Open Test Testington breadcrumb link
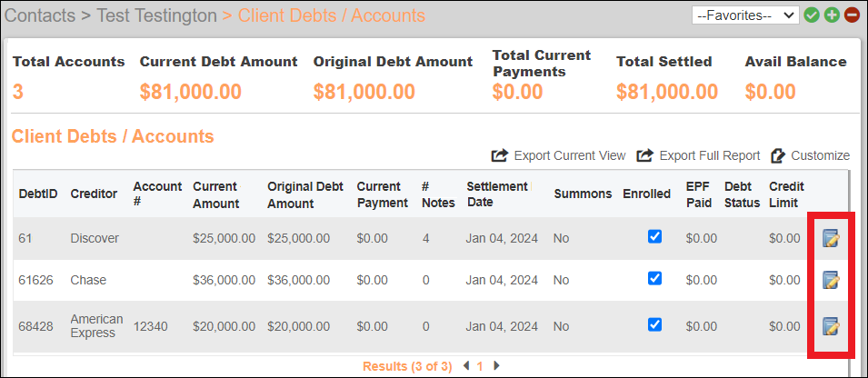 pos(156,15)
